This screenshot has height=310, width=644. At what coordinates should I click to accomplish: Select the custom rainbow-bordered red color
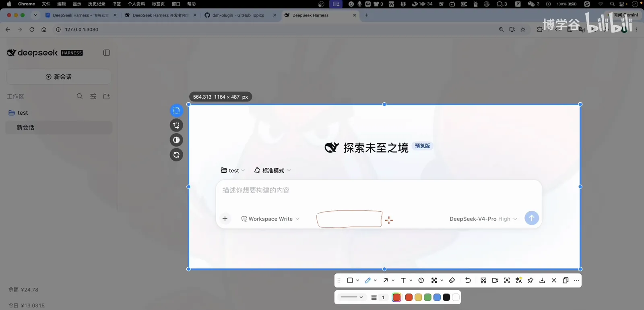click(x=396, y=297)
